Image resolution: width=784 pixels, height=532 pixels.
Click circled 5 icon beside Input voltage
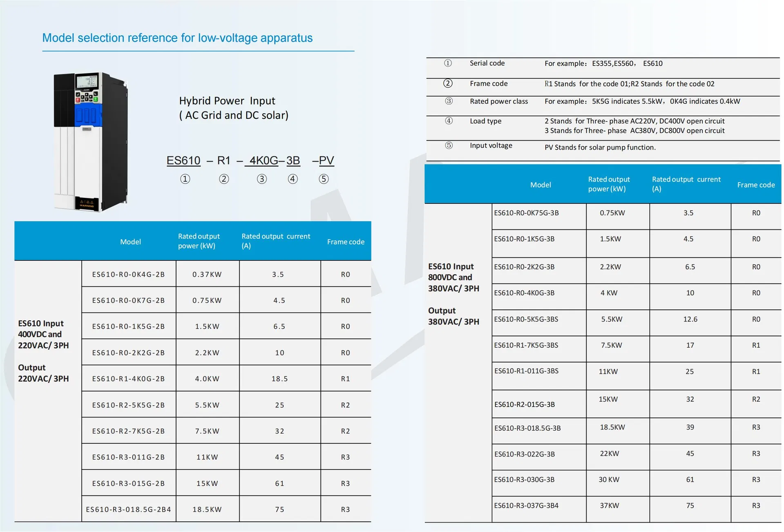(x=449, y=145)
